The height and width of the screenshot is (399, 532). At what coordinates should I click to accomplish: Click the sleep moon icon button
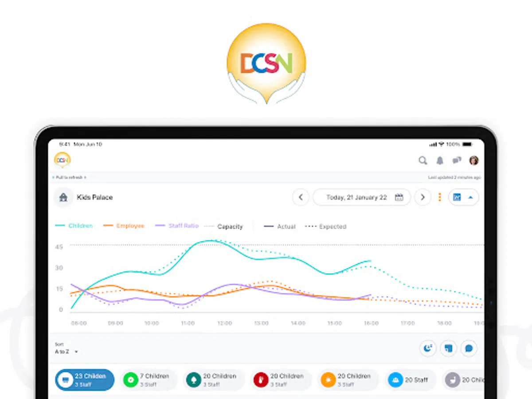(428, 348)
